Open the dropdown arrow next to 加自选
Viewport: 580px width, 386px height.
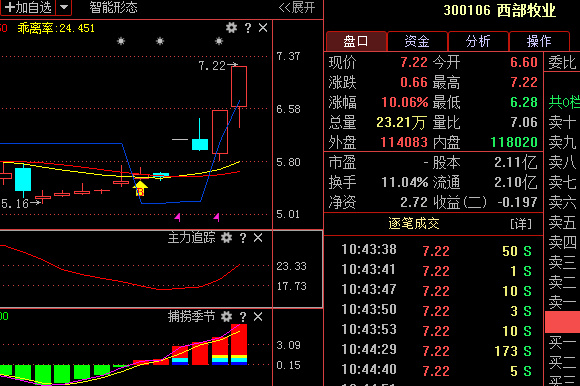click(64, 7)
